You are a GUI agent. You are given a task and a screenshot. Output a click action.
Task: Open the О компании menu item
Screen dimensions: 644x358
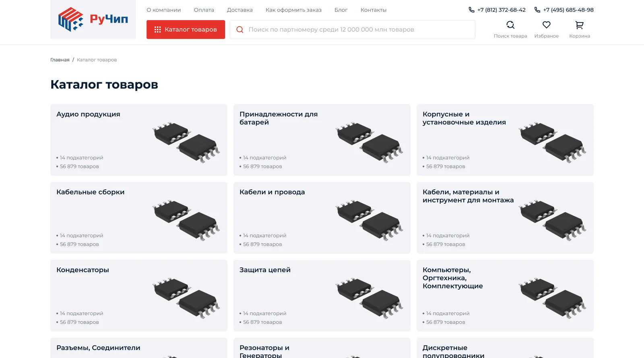tap(163, 10)
